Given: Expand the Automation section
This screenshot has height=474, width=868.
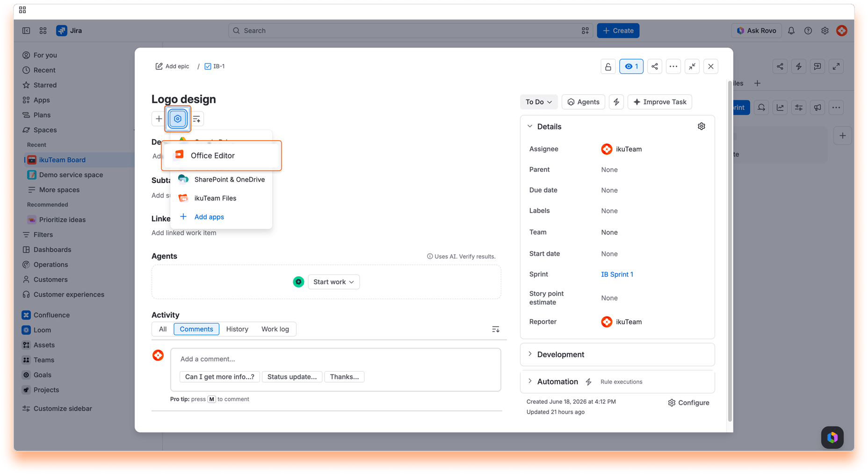Looking at the screenshot, I should coord(530,381).
